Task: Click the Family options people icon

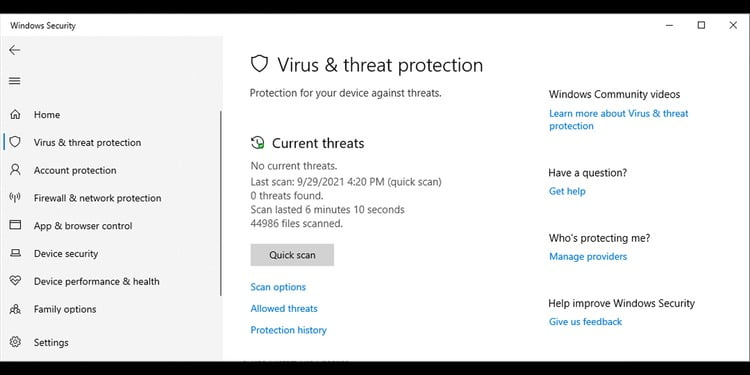Action: click(15, 309)
